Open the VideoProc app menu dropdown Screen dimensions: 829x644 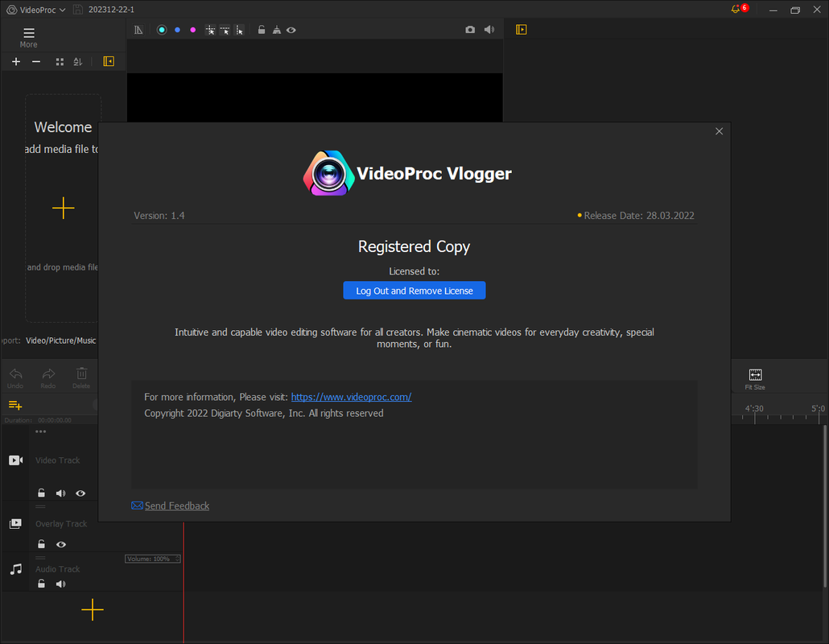(x=35, y=10)
